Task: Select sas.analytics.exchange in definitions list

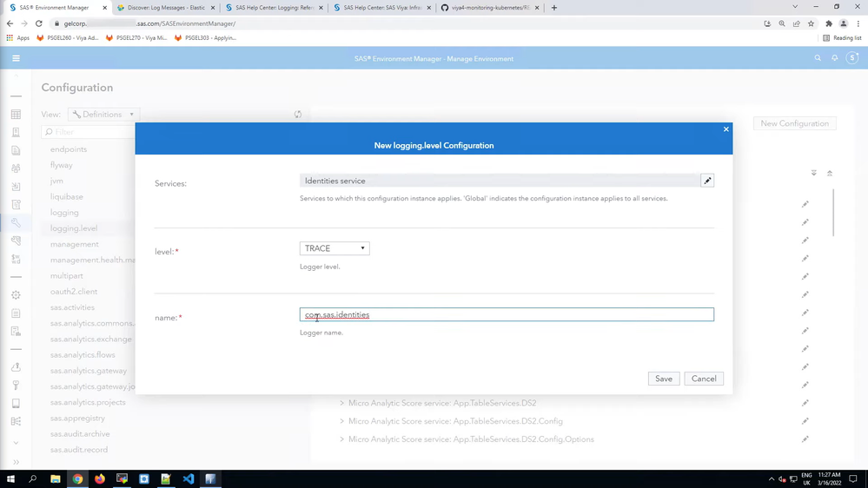Action: (x=90, y=340)
